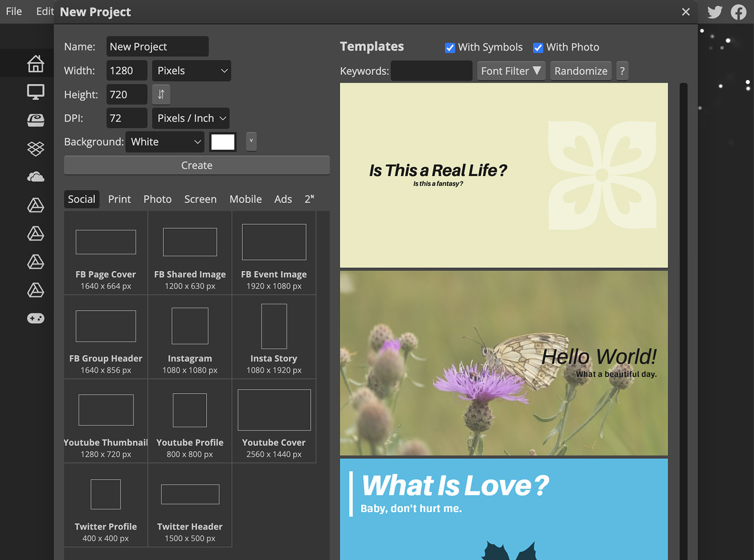
Task: Select the OneDrive cloud icon
Action: click(36, 177)
